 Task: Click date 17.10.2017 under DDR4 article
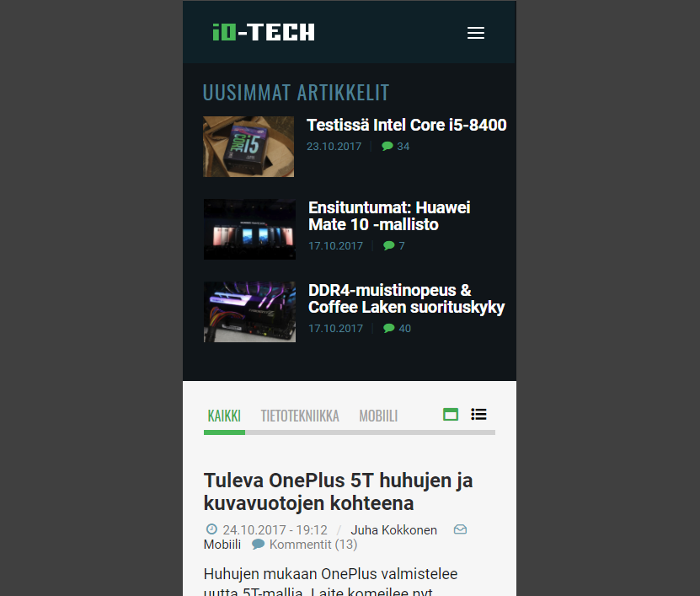click(x=336, y=329)
